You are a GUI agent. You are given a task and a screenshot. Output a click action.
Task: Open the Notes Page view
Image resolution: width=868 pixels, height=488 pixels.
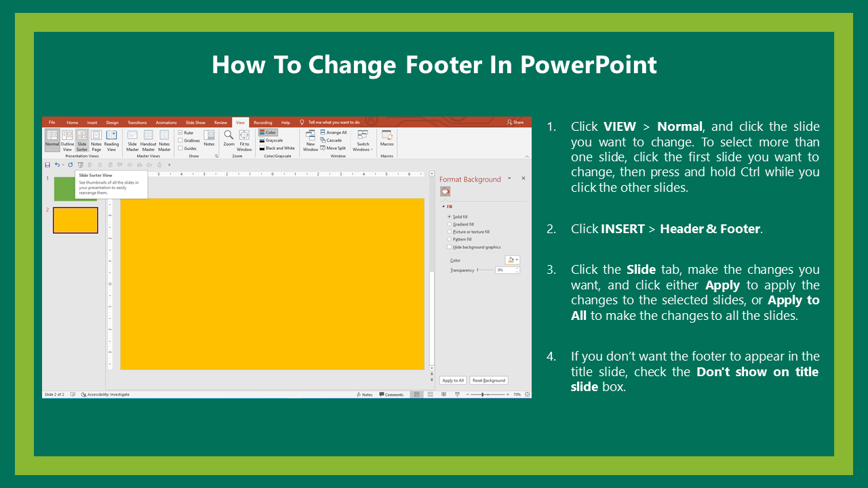point(96,140)
